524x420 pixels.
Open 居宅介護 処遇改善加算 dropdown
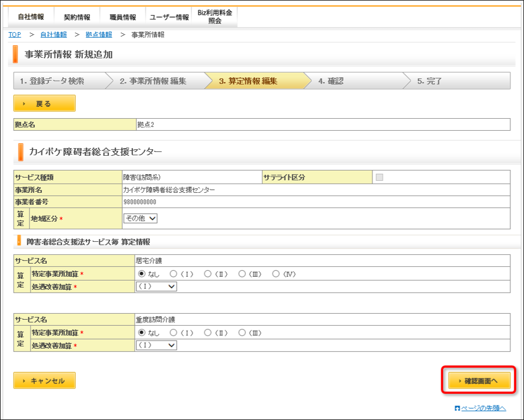pyautogui.click(x=156, y=287)
